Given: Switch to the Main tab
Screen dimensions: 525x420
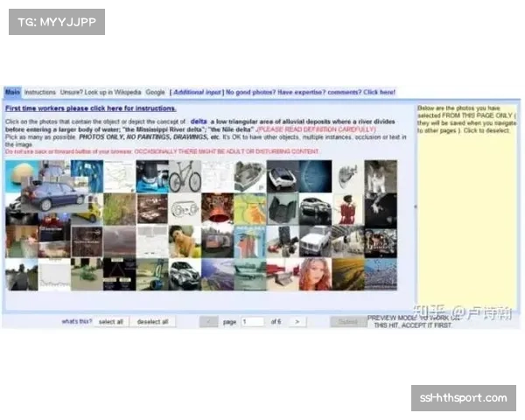Looking at the screenshot, I should [x=12, y=92].
